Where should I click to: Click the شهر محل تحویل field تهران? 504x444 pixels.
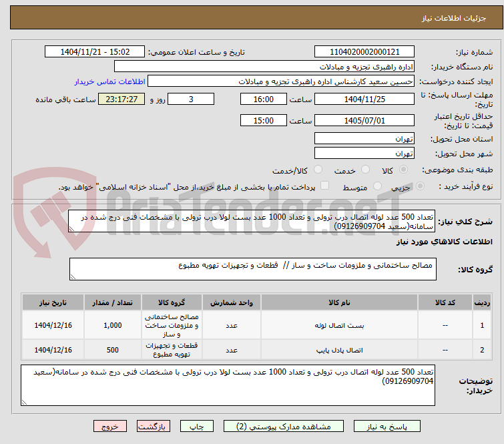(x=364, y=154)
